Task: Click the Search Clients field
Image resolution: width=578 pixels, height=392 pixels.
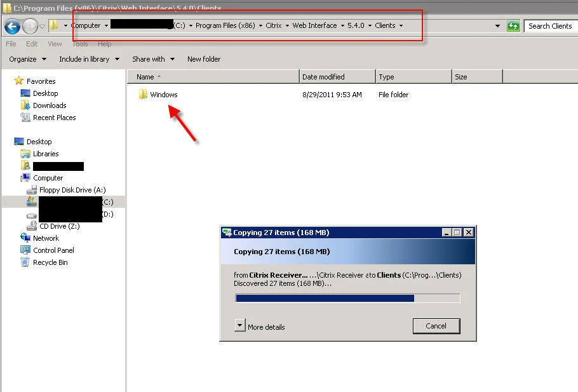Action: click(551, 26)
